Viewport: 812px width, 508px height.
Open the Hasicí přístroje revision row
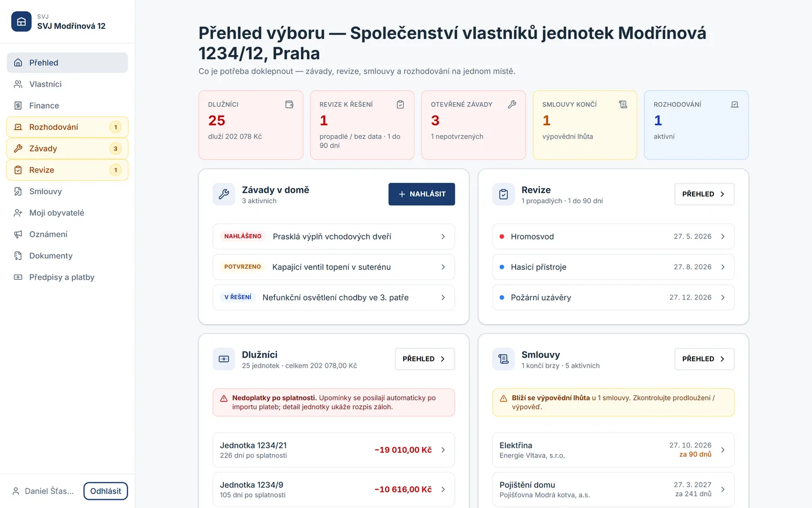(613, 267)
